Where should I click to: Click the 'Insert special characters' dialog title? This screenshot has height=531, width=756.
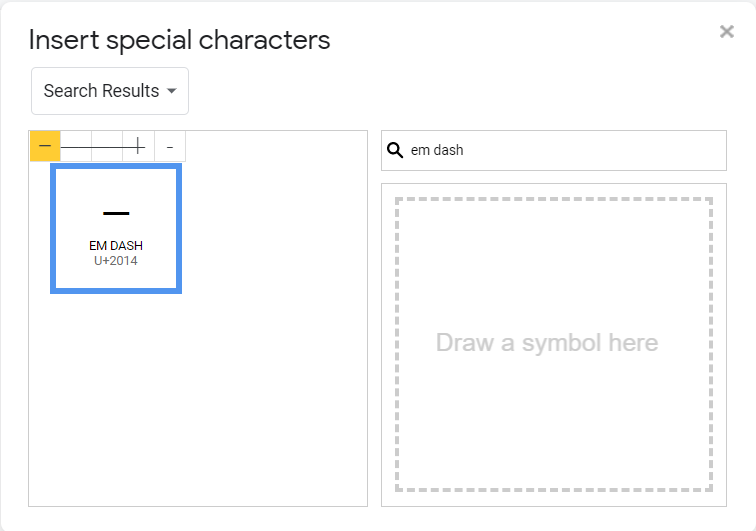179,40
